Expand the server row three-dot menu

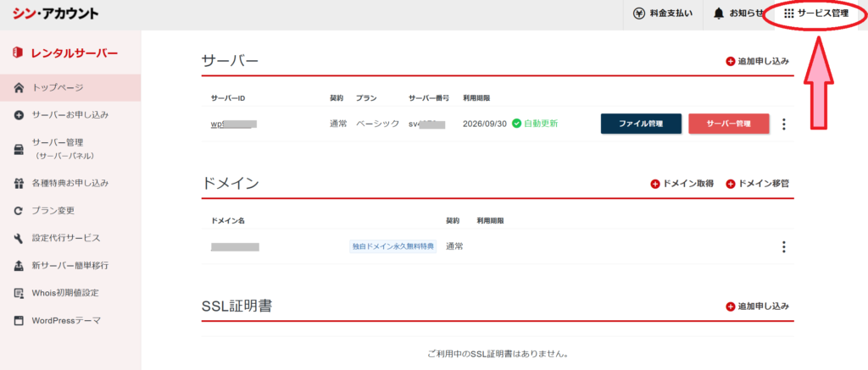(783, 124)
